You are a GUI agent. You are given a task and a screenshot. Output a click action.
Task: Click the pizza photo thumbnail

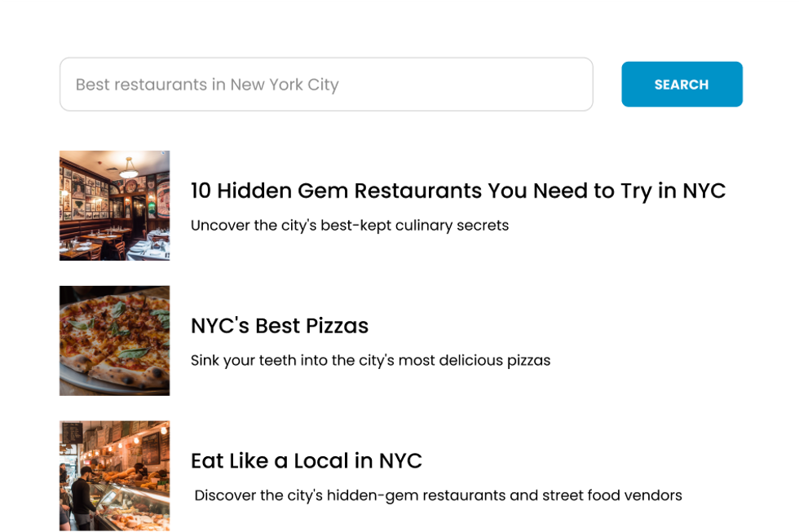(114, 341)
